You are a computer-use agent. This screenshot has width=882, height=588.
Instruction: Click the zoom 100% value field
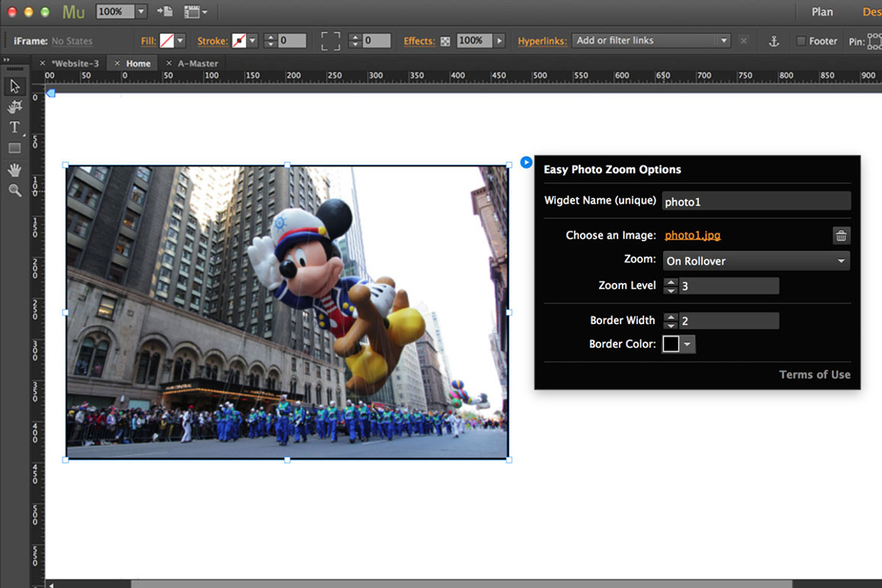(x=115, y=12)
